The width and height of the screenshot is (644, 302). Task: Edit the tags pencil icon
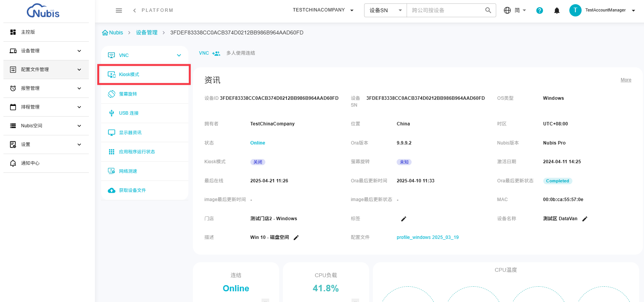404,219
